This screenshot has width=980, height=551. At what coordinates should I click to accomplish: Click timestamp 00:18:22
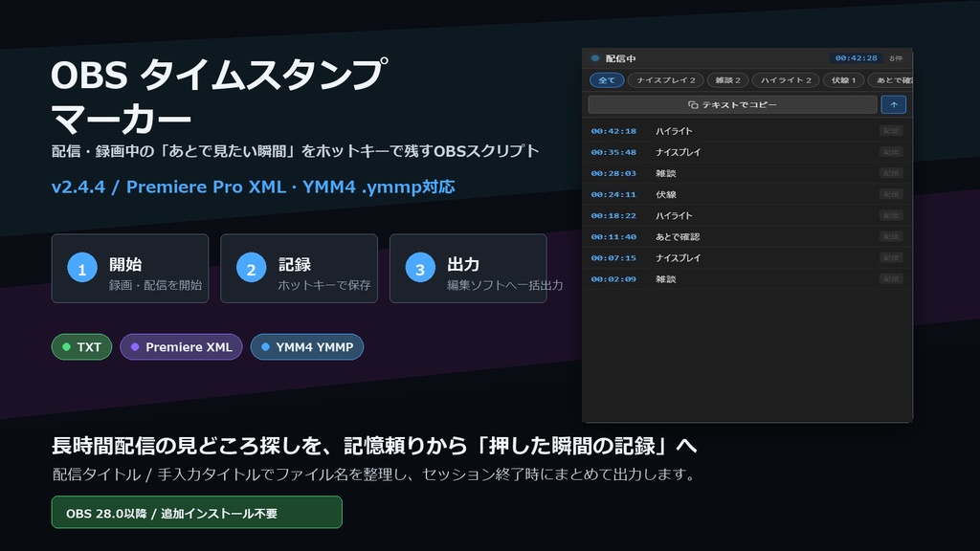613,215
